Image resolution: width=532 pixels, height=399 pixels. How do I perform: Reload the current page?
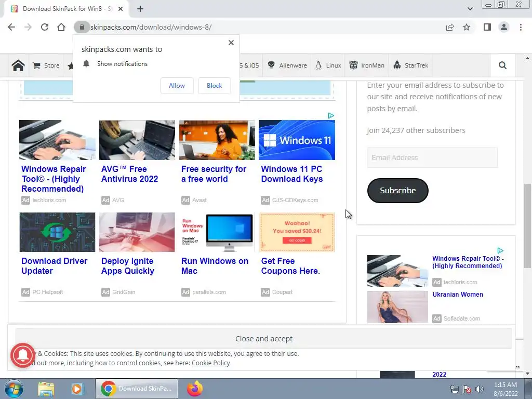coord(45,27)
